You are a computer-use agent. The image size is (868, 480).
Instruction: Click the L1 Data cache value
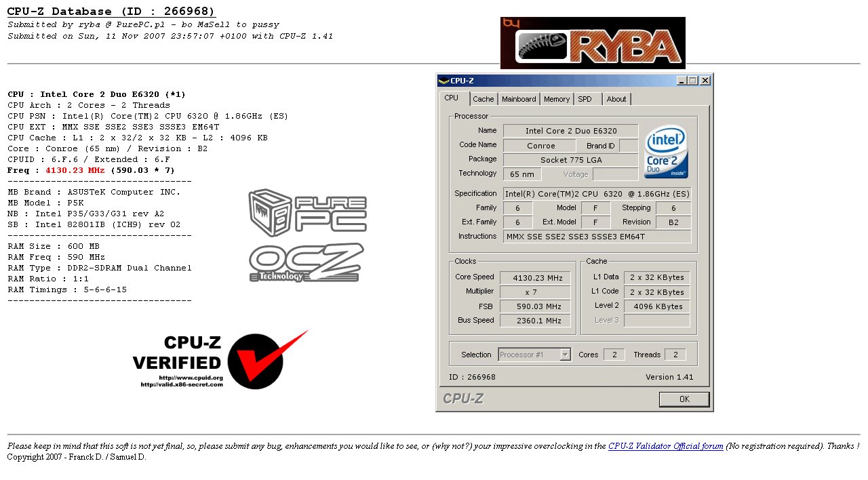pos(657,277)
